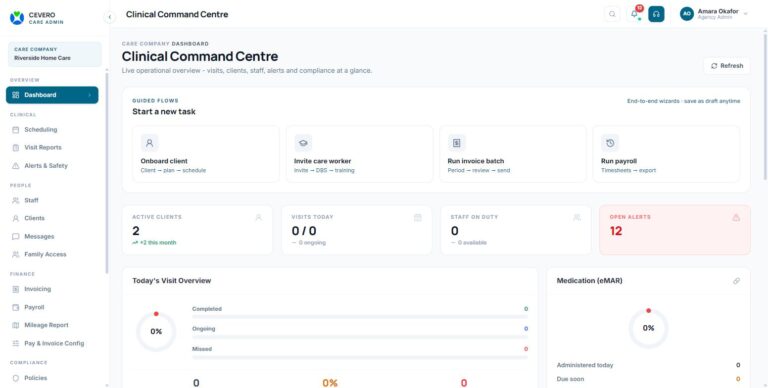Screen dimensions: 768x388
Task: Click the AO avatar circle
Action: 687,14
